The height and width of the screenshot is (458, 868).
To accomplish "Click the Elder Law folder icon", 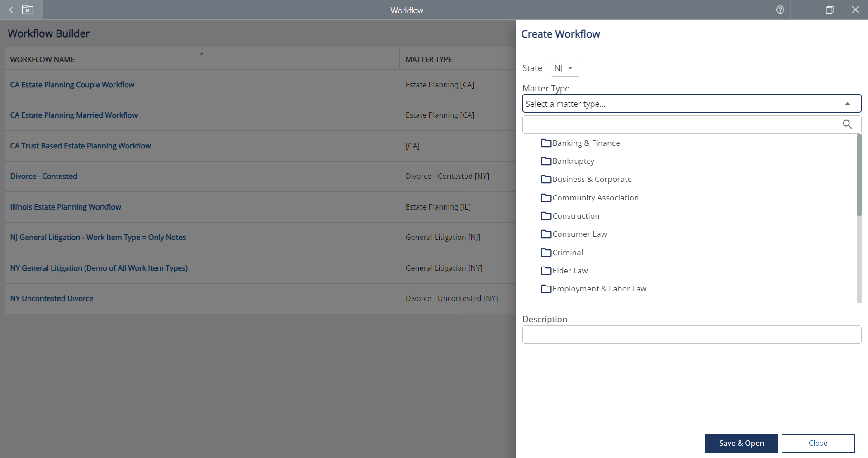I will click(546, 271).
